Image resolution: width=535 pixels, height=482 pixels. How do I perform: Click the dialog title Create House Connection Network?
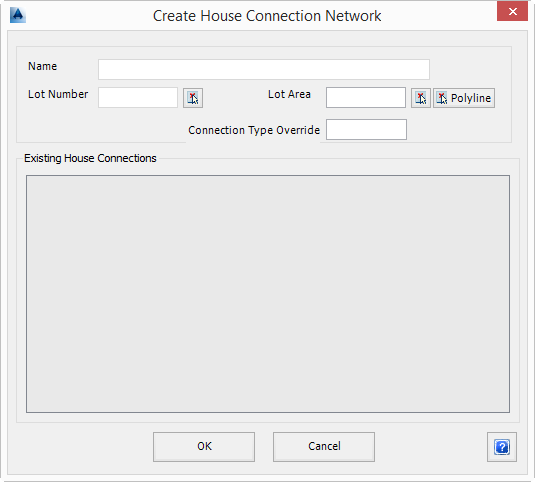(x=267, y=16)
